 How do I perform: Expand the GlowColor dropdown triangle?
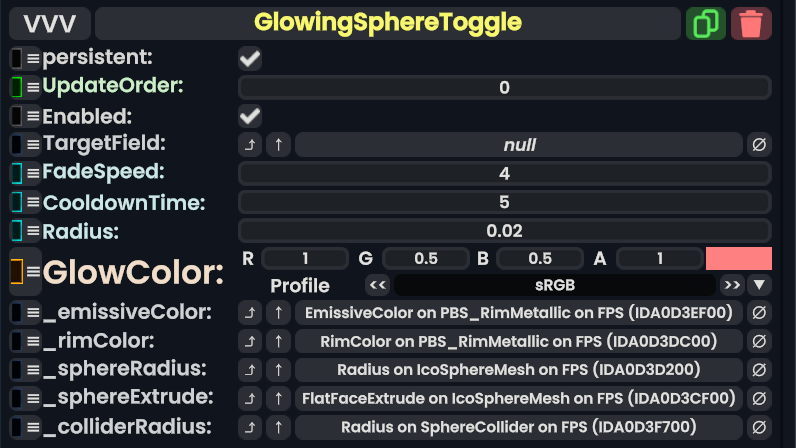tap(760, 285)
